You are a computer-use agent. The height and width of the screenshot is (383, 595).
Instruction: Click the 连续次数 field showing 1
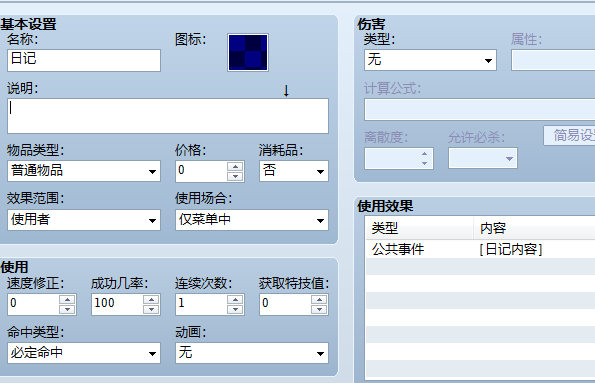tap(201, 304)
